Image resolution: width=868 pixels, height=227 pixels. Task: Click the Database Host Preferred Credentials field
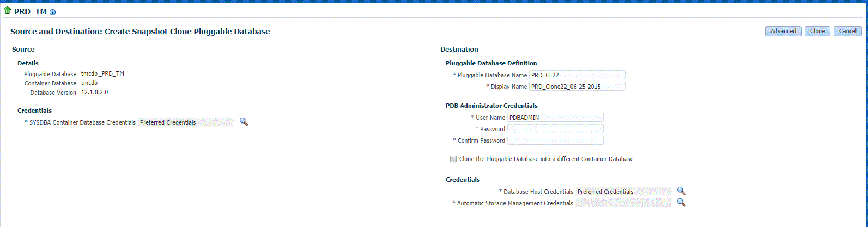point(623,192)
